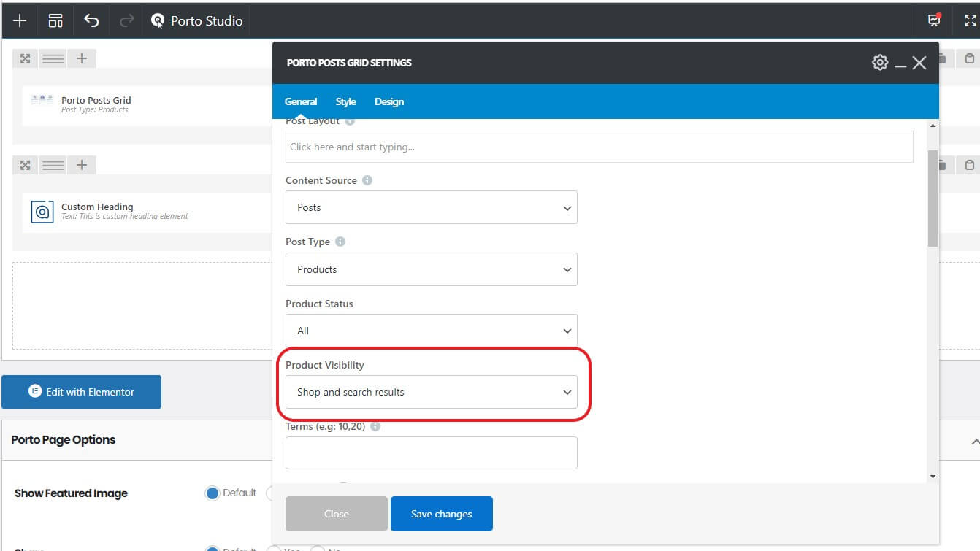This screenshot has width=980, height=551.
Task: Open the Product Status dropdown showing All
Action: 432,331
